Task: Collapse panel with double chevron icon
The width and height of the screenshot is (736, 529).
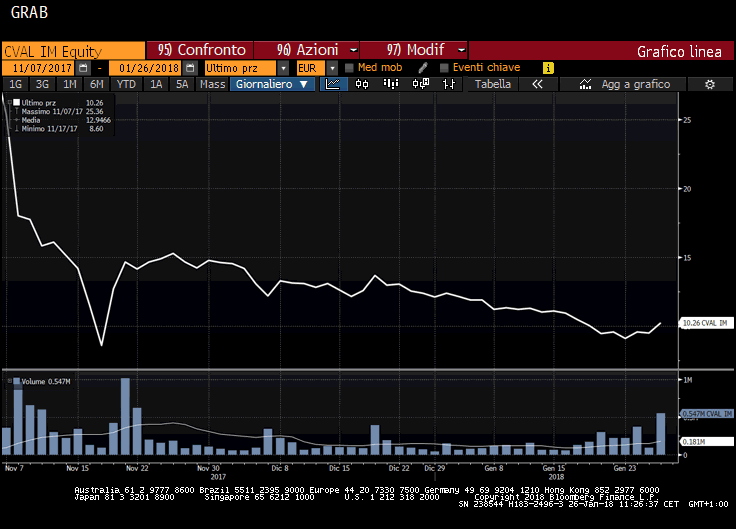Action: coord(537,84)
